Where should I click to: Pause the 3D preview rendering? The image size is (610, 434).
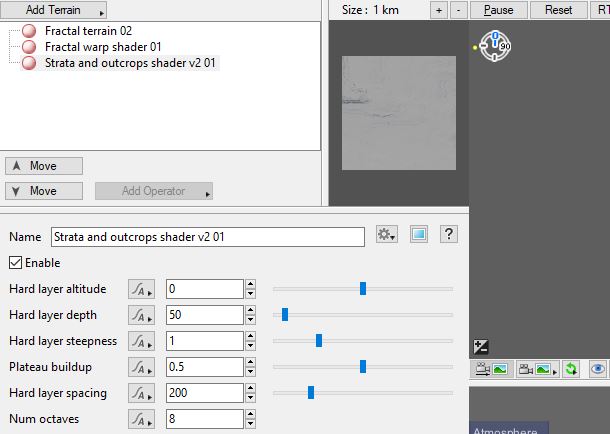[499, 10]
